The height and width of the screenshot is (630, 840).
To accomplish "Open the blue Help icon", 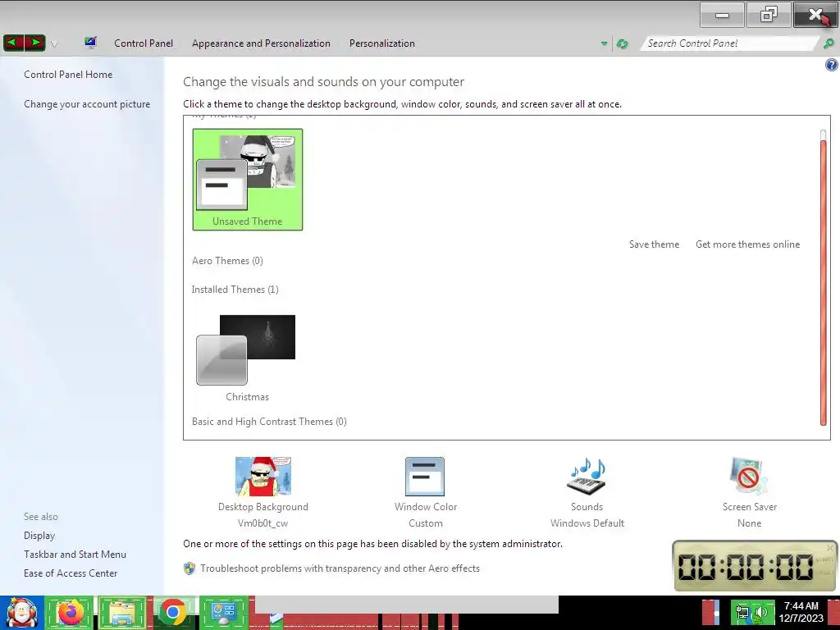I will coord(832,65).
